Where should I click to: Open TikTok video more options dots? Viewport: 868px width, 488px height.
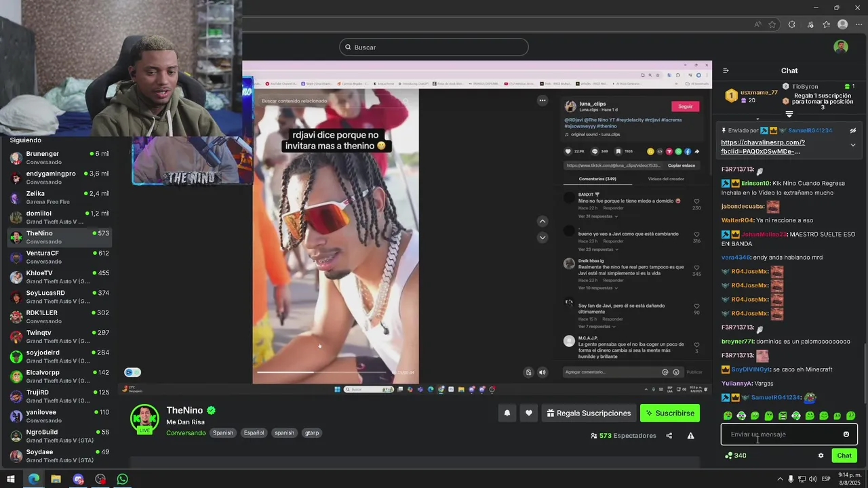click(x=542, y=100)
